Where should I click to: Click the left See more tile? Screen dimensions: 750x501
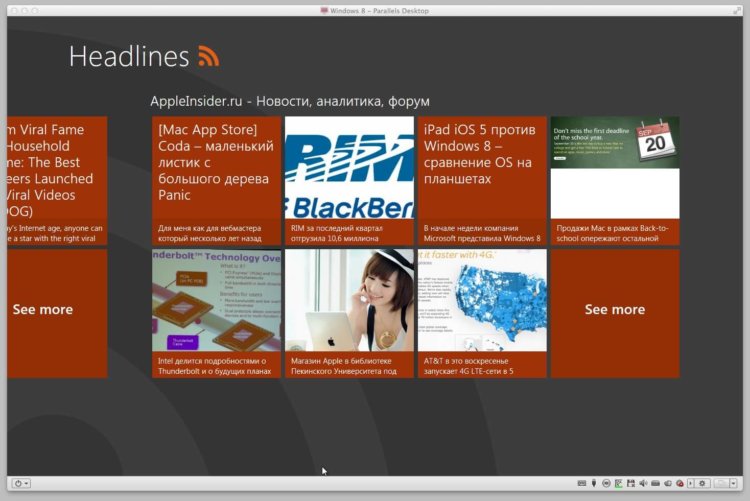tap(43, 310)
